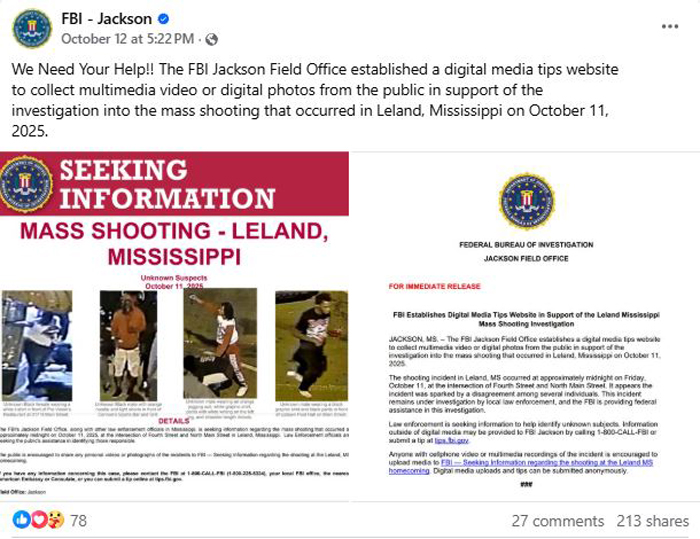Click the heart Love reaction icon

coord(39,520)
